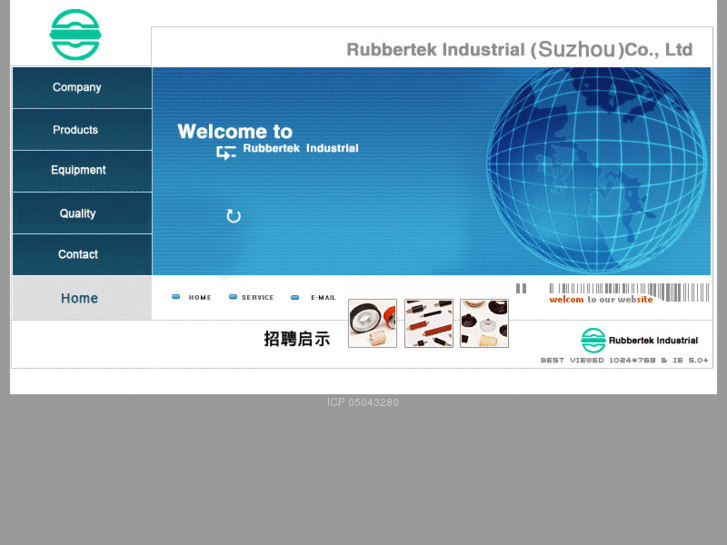This screenshot has height=545, width=727.
Task: Open the red rollers product thumbnail
Action: (428, 323)
